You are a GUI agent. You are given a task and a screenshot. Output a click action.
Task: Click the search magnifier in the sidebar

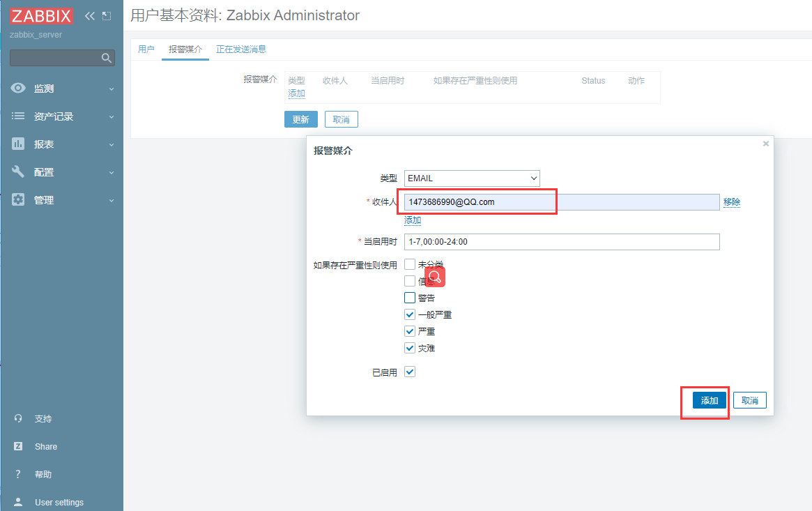[x=106, y=58]
